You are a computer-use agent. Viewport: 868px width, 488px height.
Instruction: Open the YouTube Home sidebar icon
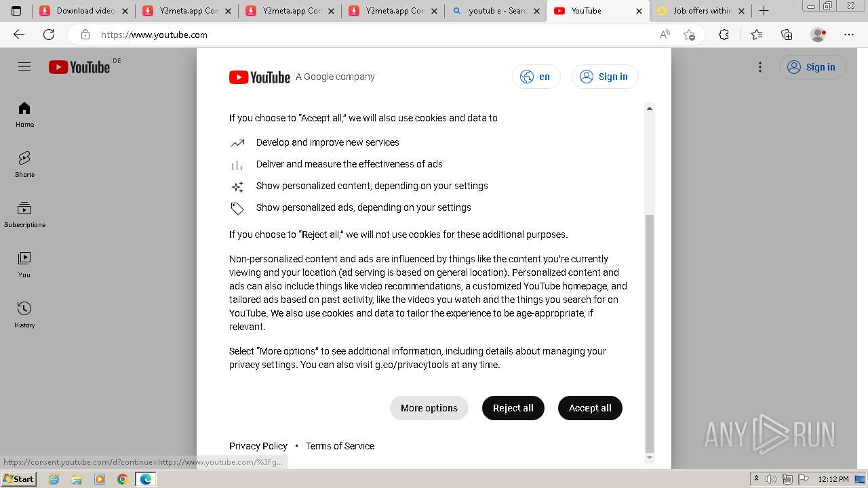(24, 115)
